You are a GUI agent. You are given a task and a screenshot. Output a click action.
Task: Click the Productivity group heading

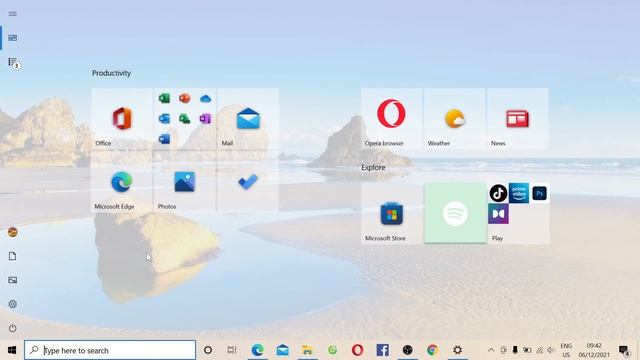click(111, 73)
